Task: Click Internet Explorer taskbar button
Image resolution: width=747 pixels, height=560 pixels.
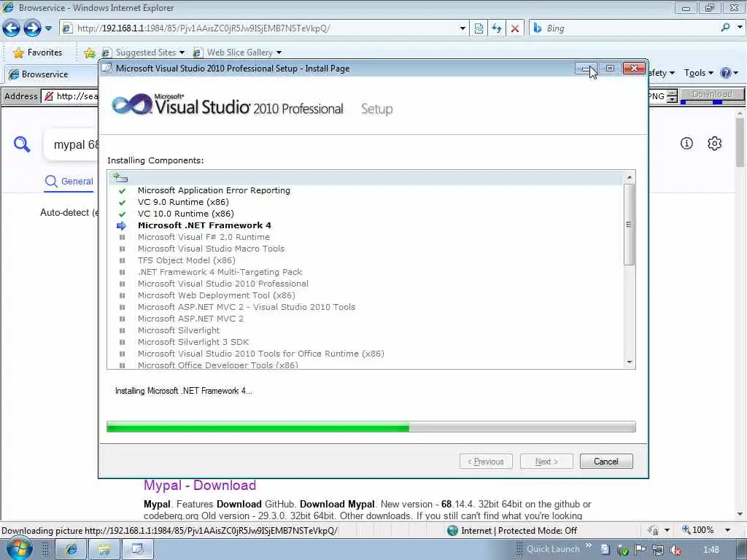Action: 71,550
